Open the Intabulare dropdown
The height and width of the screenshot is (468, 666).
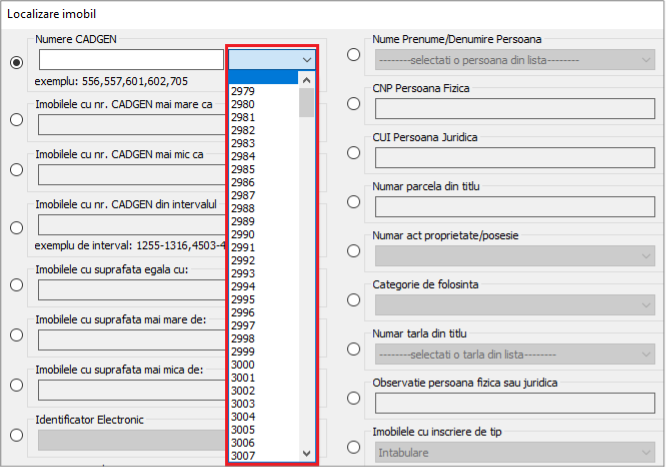(x=645, y=453)
